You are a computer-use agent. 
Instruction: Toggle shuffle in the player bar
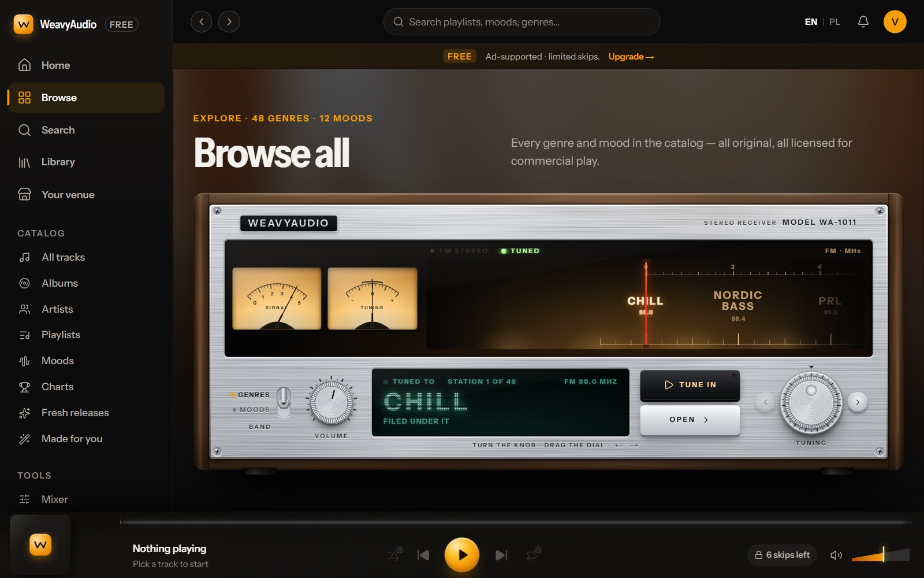[394, 555]
